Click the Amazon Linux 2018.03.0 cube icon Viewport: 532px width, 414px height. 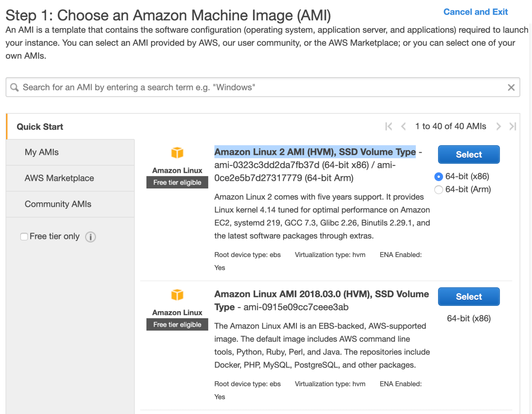[x=177, y=295]
